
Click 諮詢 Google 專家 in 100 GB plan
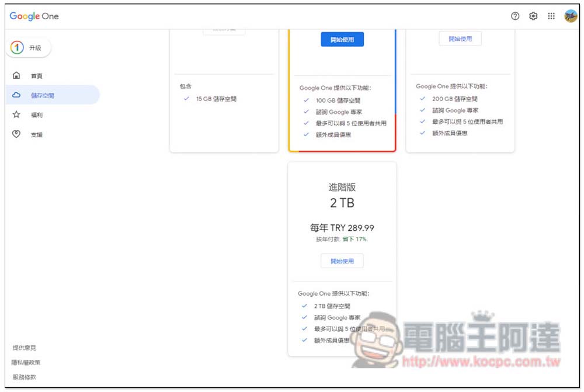339,112
